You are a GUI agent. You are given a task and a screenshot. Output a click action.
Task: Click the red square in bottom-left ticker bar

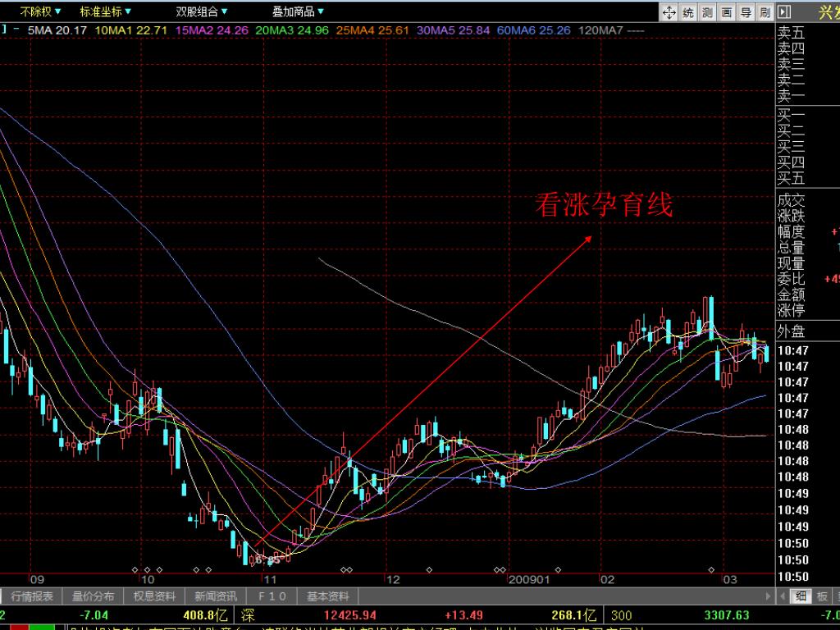[20, 627]
